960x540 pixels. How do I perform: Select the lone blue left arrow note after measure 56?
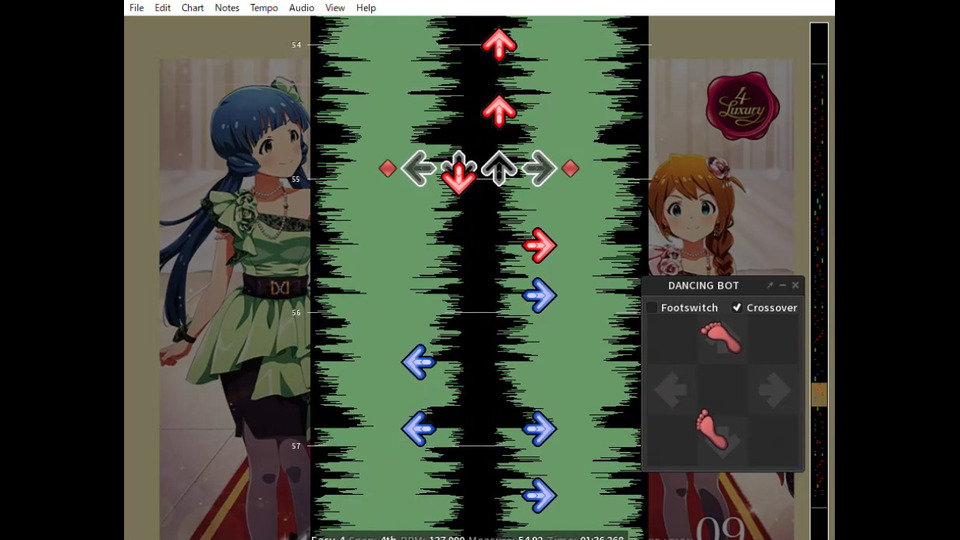(x=419, y=362)
